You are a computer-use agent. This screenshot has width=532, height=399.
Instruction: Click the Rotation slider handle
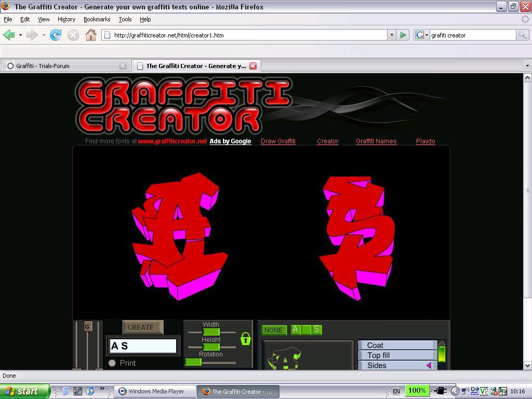(193, 362)
